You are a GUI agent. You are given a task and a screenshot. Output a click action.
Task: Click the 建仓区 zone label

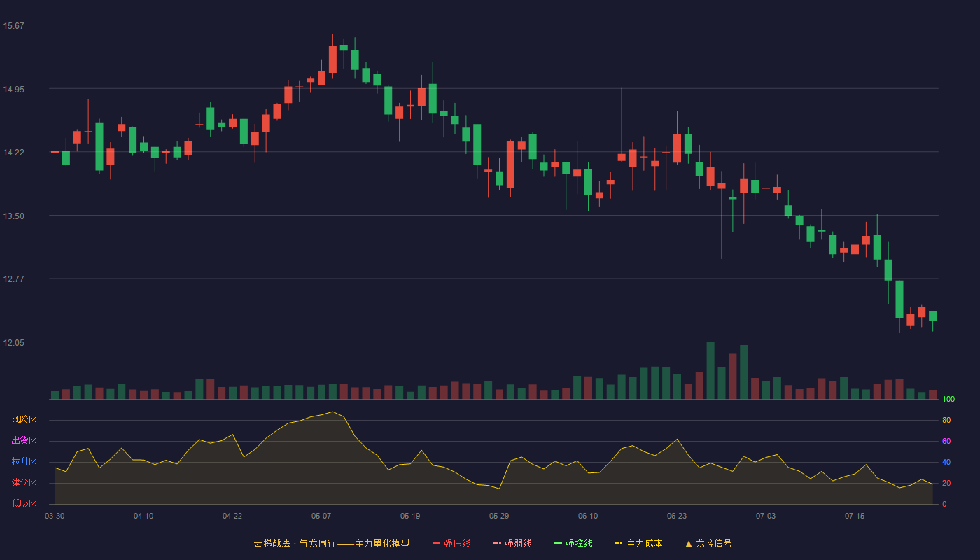click(x=24, y=483)
